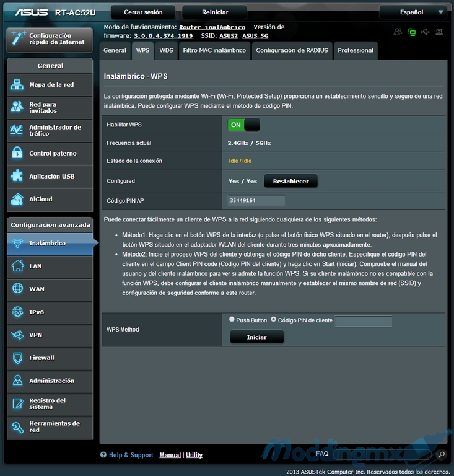Screen dimensions: 454x476
Task: Click Herramientas de red wrench icon
Action: (x=17, y=427)
